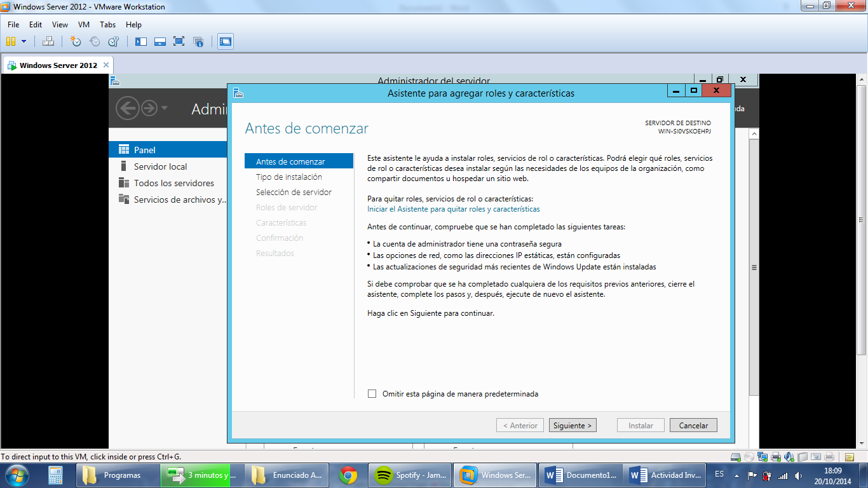
Task: Click VMware hard disk status icon
Action: (x=736, y=457)
